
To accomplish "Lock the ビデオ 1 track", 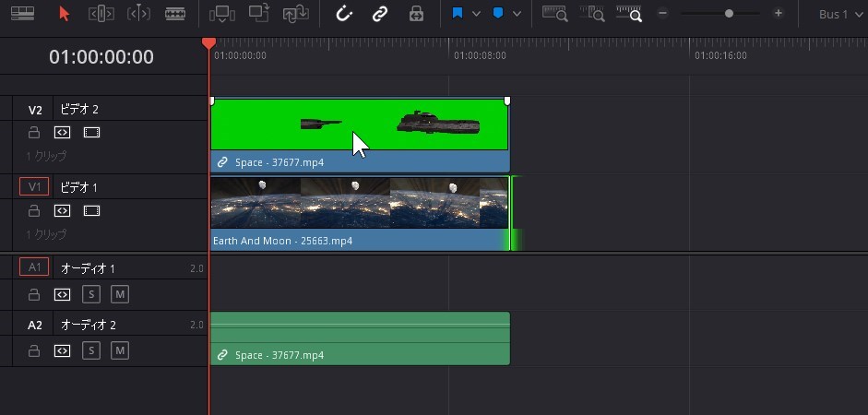I will click(34, 211).
